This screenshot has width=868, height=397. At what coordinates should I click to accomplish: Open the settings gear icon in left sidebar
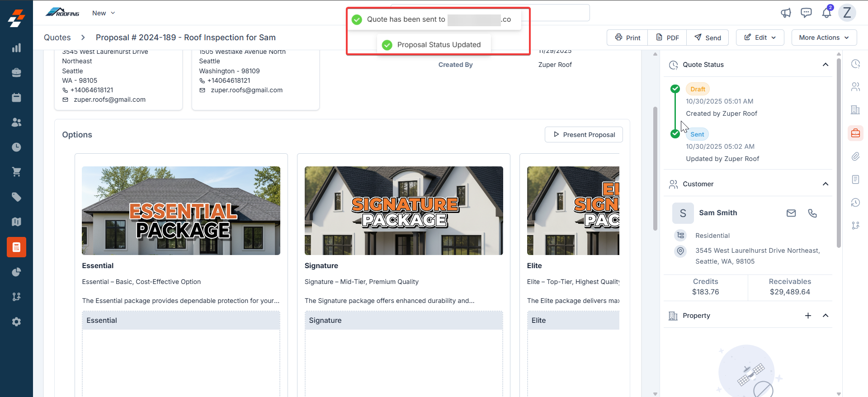tap(16, 322)
